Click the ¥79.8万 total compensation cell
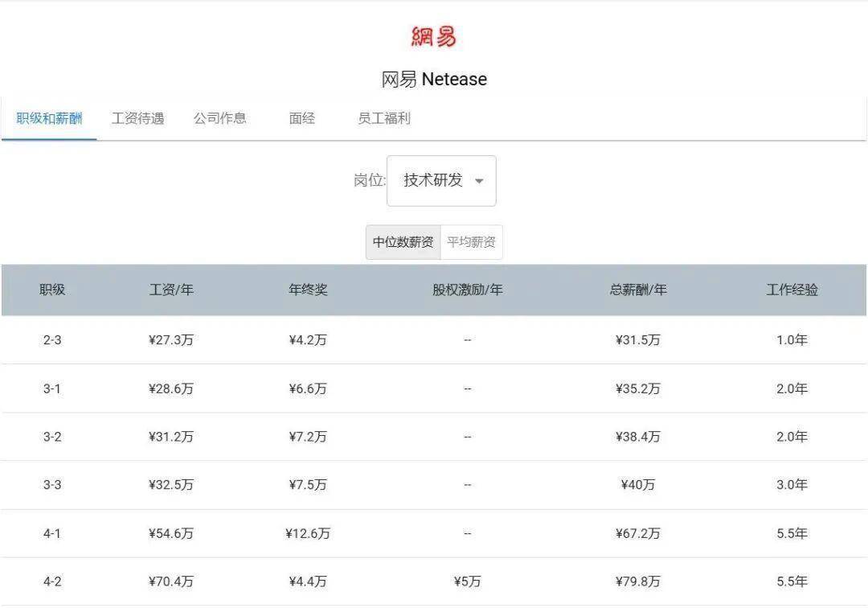Image resolution: width=868 pixels, height=608 pixels. pyautogui.click(x=638, y=581)
